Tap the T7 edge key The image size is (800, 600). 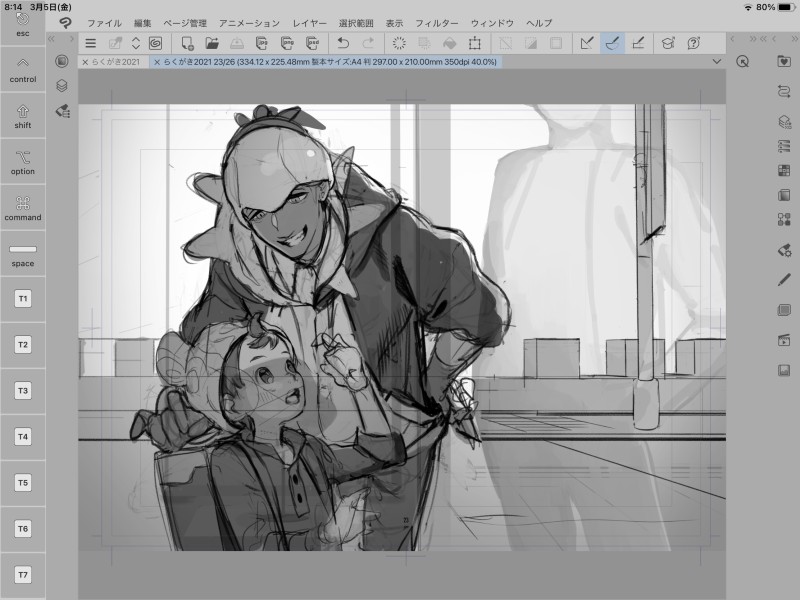pyautogui.click(x=22, y=575)
